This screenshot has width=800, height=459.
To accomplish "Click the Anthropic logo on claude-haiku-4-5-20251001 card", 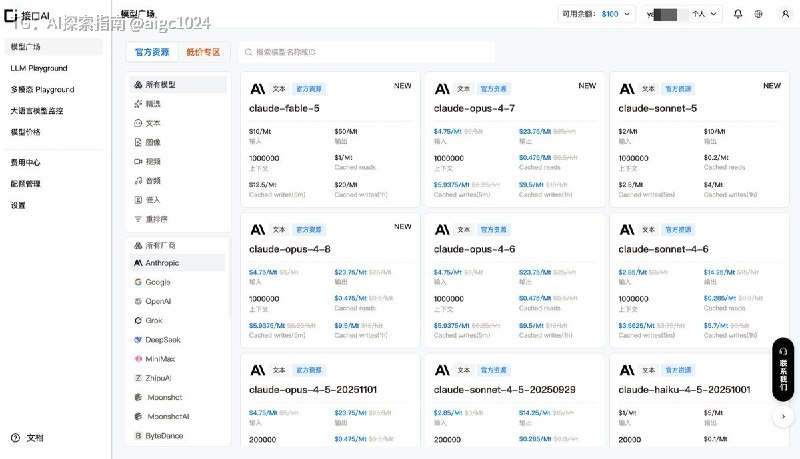I will [x=627, y=370].
